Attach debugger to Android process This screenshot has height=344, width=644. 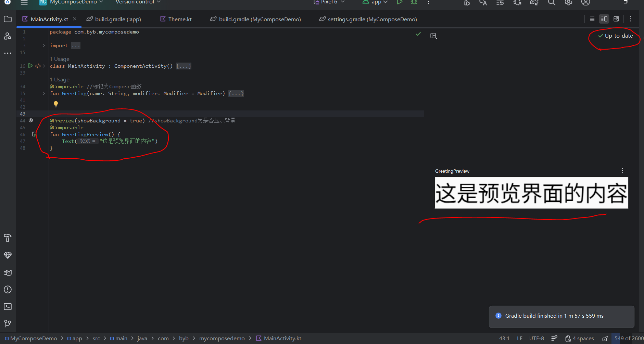(x=517, y=2)
